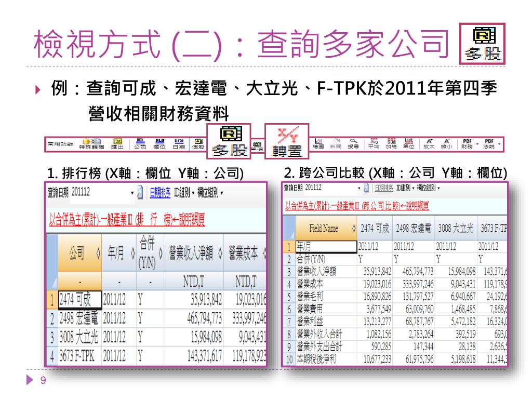
Task: Click the large 多股 icon in the slide title
Action: (x=482, y=44)
